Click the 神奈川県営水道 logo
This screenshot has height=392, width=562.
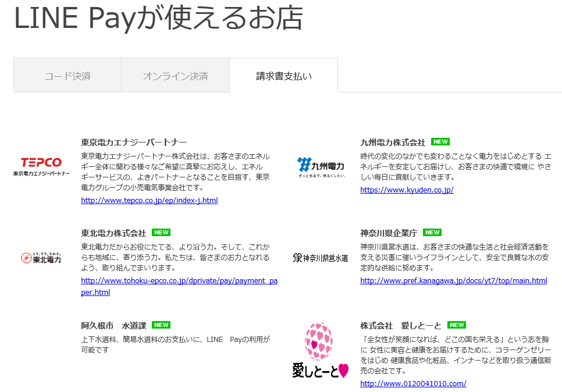321,258
